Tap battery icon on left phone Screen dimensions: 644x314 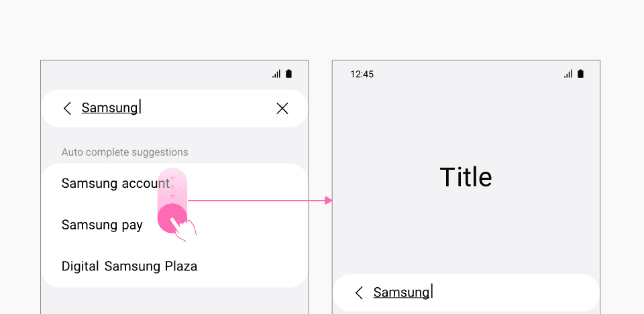[288, 74]
